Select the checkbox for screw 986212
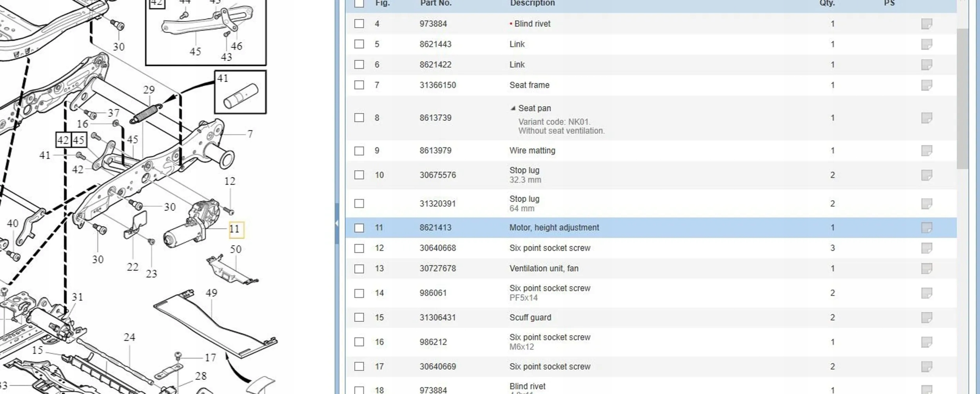The height and width of the screenshot is (394, 980). click(359, 342)
